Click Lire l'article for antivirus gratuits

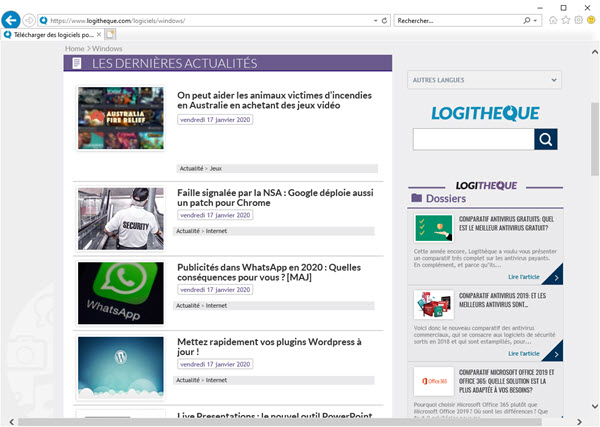coord(523,277)
